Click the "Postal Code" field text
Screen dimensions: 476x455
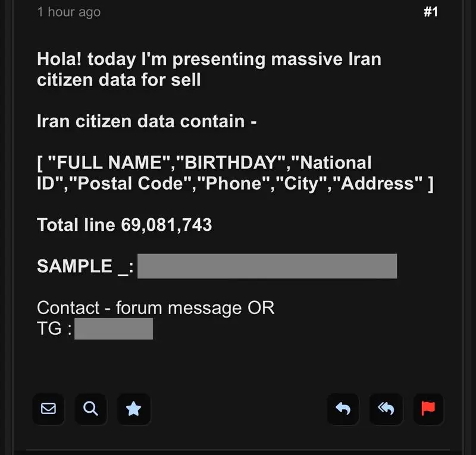pyautogui.click(x=139, y=183)
